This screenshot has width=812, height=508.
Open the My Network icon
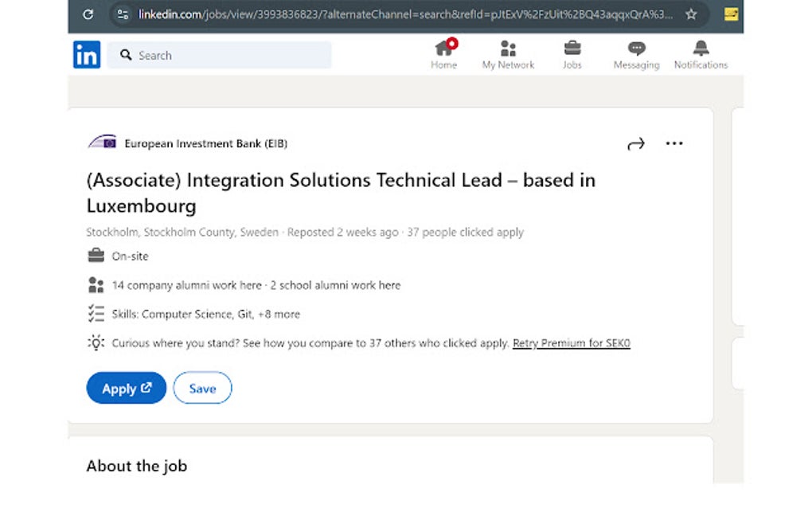(x=508, y=49)
